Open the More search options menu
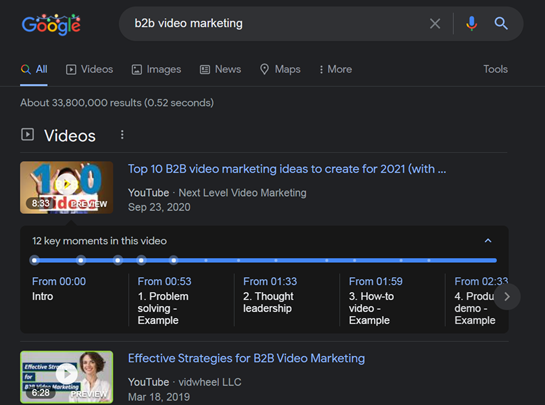The width and height of the screenshot is (545, 405). 335,69
